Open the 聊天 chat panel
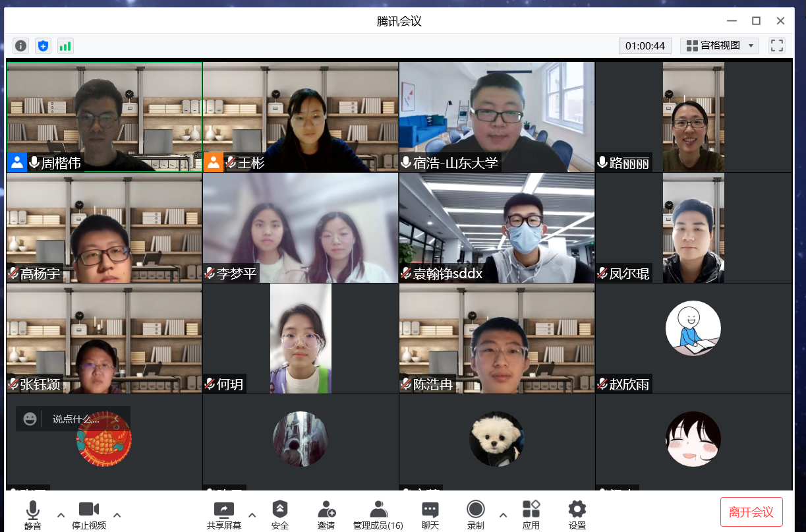Screen dimensions: 806x532 pyautogui.click(x=430, y=514)
